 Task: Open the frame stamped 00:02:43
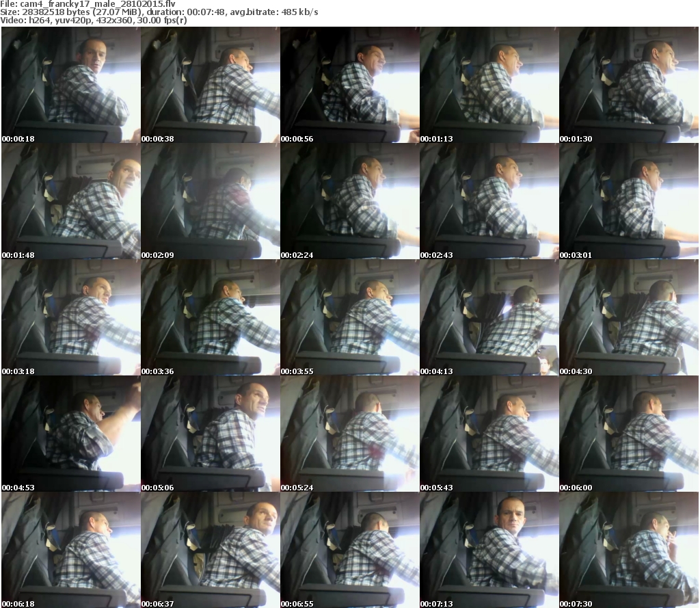point(489,202)
